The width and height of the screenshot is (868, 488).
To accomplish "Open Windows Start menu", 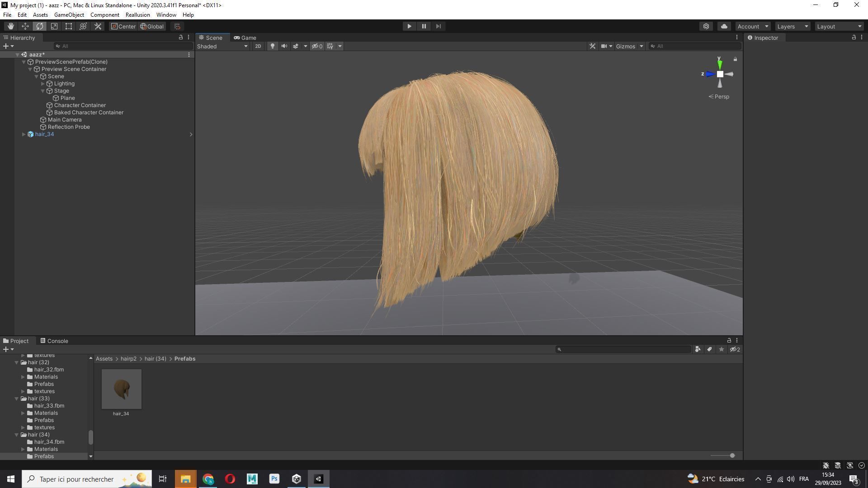I will (11, 479).
